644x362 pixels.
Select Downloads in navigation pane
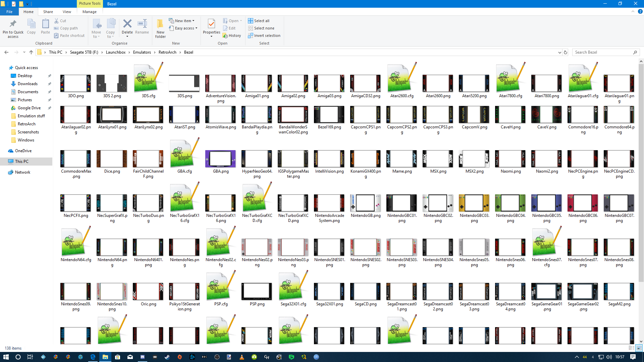[28, 84]
